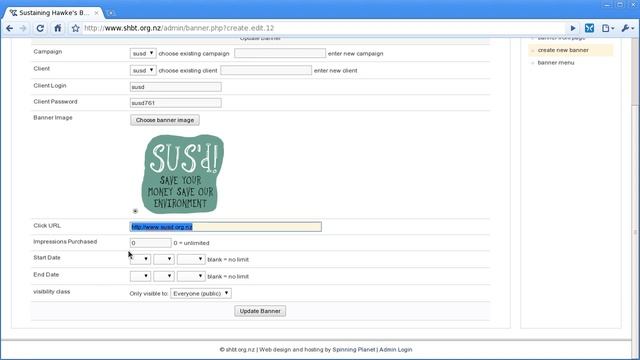Image resolution: width=640 pixels, height=360 pixels.
Task: Click the Client Password field
Action: [176, 103]
